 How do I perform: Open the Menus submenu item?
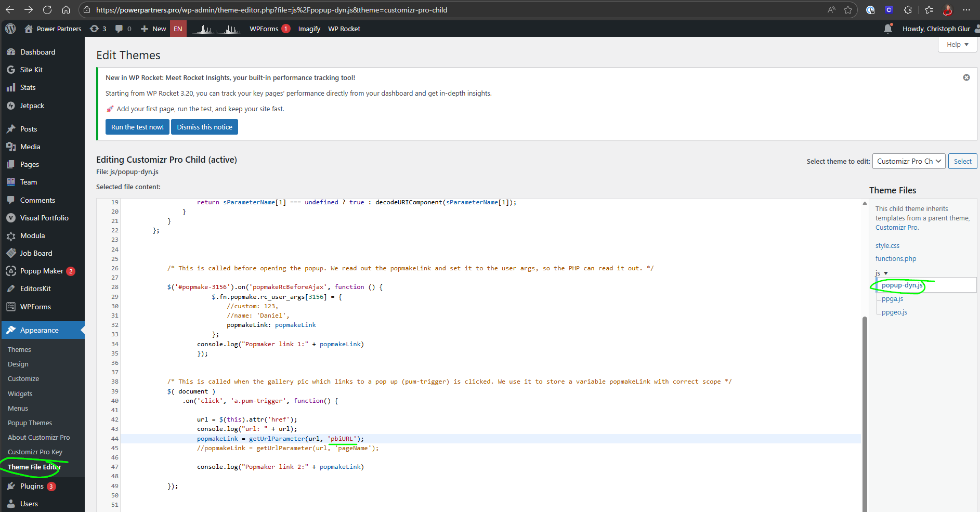pos(18,408)
